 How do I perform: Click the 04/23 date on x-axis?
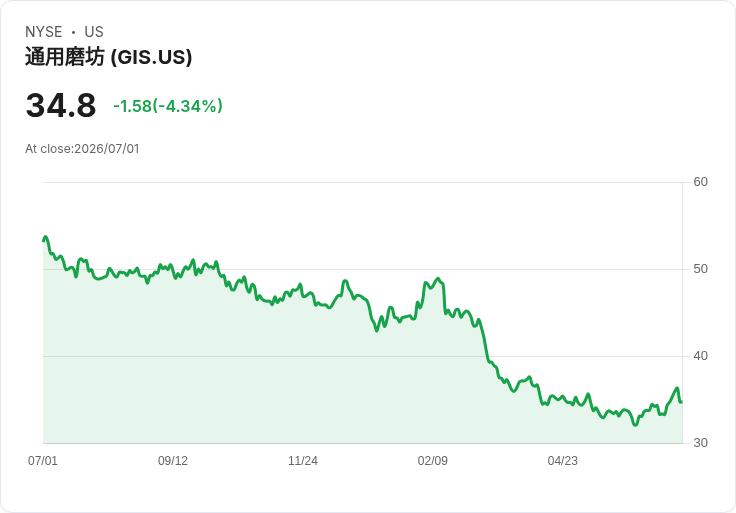coord(562,460)
